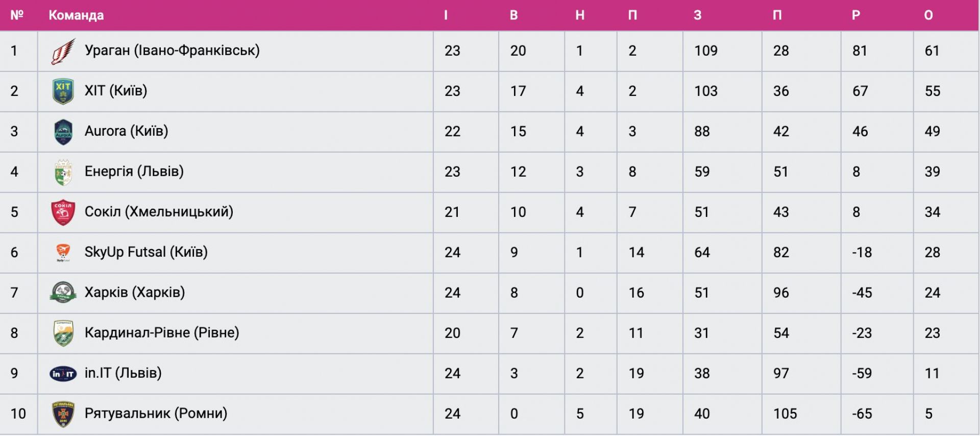Image resolution: width=980 pixels, height=436 pixels.
Task: Click the Р goal difference column header
Action: point(856,15)
